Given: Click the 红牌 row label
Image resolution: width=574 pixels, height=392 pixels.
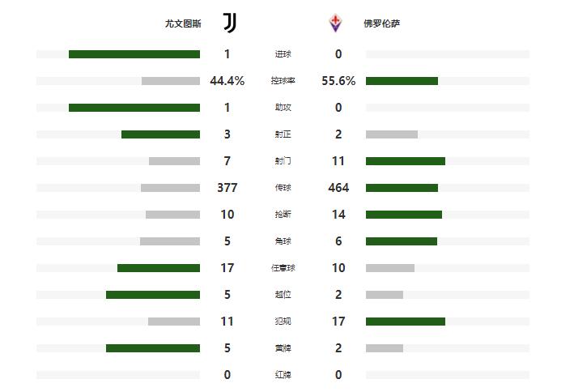Looking at the screenshot, I should [283, 375].
